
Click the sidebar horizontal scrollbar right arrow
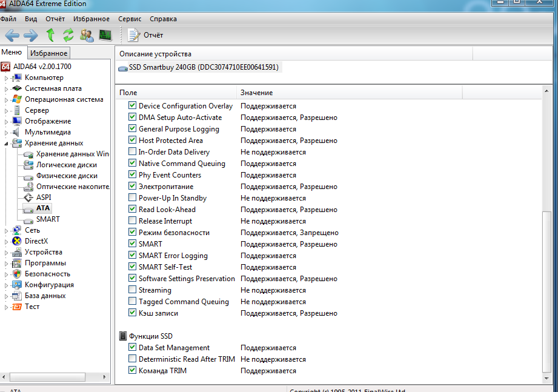(x=105, y=377)
